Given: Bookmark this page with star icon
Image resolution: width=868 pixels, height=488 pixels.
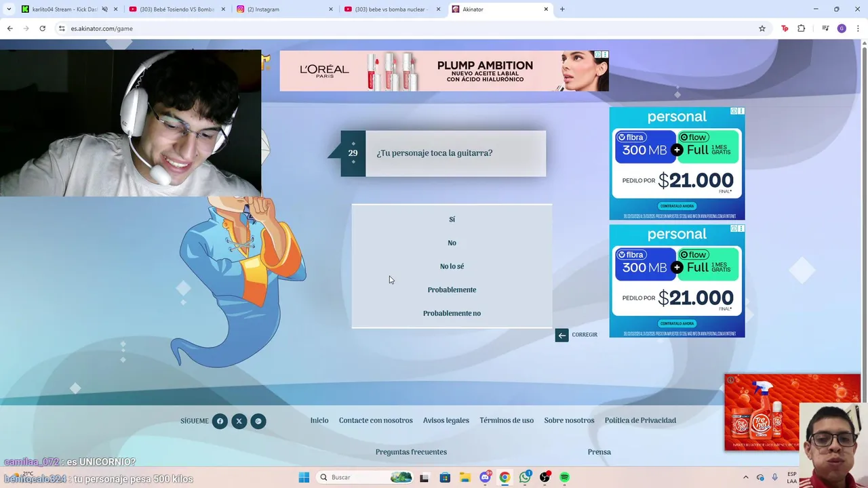Looking at the screenshot, I should tap(762, 28).
